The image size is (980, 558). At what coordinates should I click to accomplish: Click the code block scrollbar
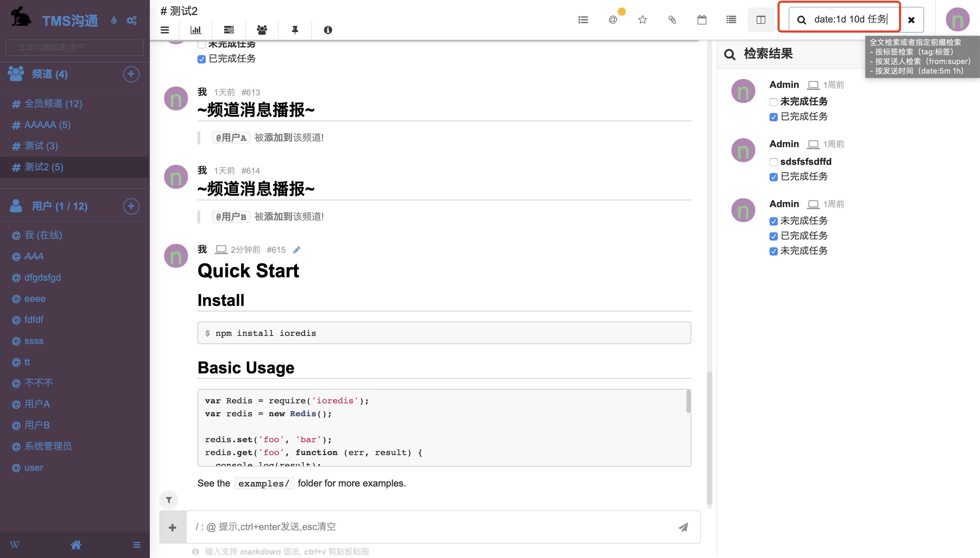(688, 401)
